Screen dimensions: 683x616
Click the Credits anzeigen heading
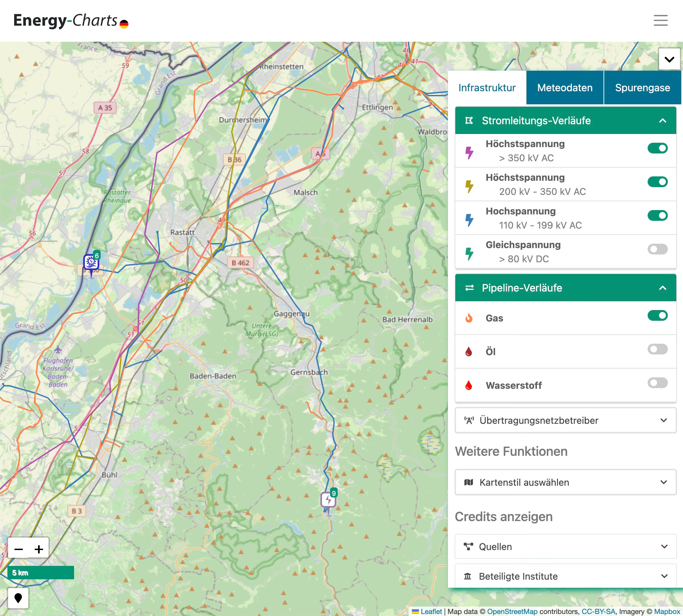point(503,517)
